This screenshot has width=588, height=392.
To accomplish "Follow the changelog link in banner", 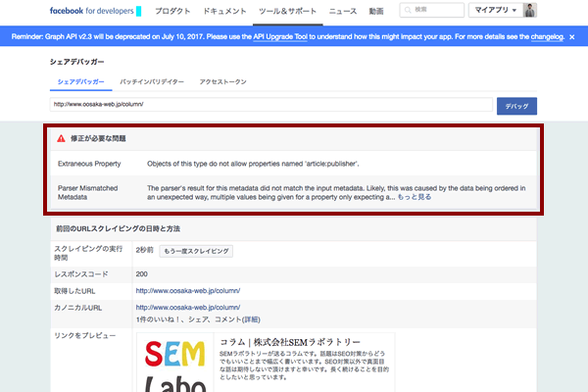I will [547, 37].
